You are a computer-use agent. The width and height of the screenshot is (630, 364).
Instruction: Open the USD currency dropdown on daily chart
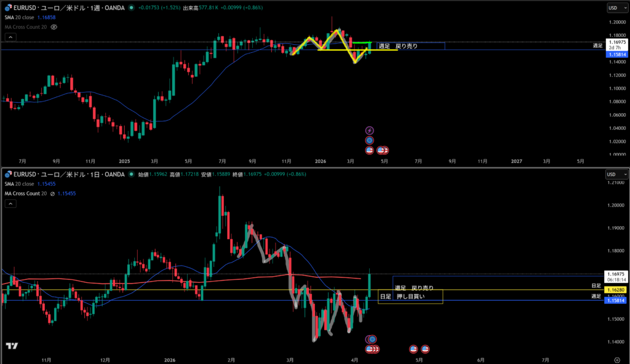(617, 174)
